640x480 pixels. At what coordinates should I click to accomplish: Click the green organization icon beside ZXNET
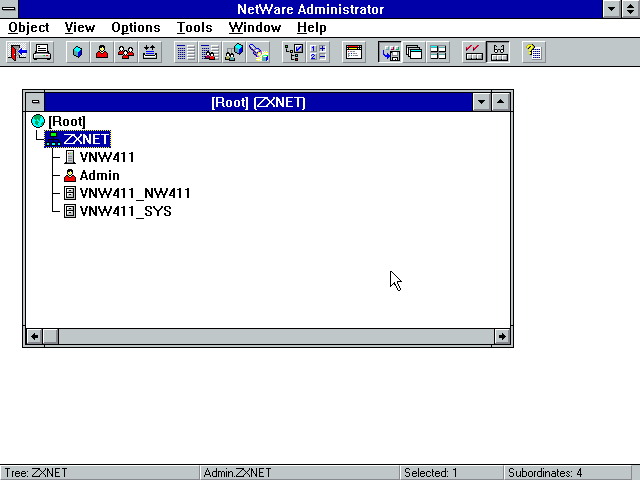click(53, 139)
